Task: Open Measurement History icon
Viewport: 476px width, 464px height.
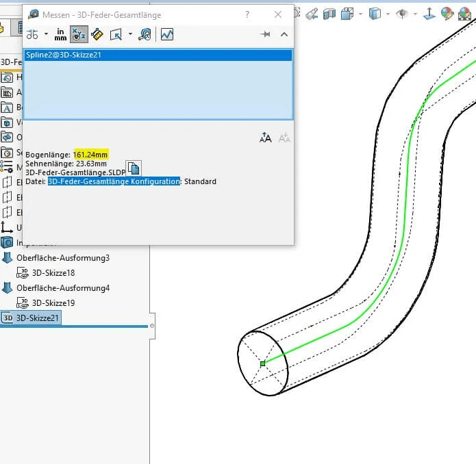Action: pyautogui.click(x=145, y=34)
